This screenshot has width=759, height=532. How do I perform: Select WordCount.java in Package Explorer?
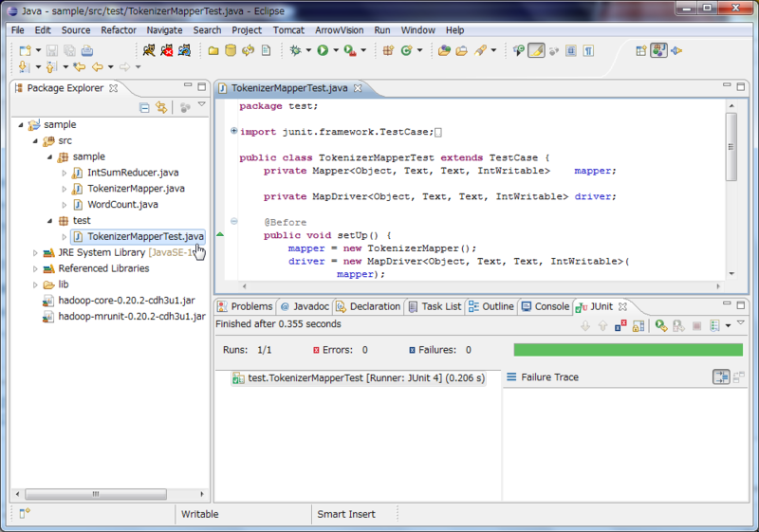click(122, 204)
